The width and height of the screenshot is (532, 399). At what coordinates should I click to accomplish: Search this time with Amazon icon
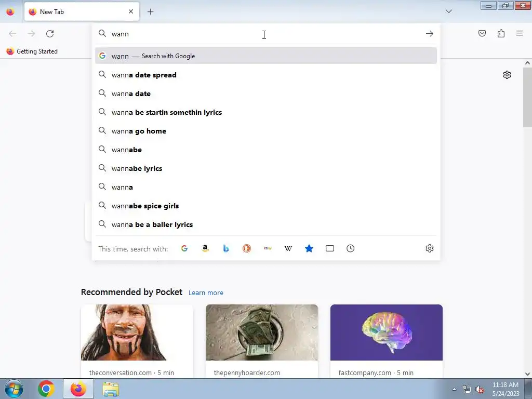(x=205, y=248)
